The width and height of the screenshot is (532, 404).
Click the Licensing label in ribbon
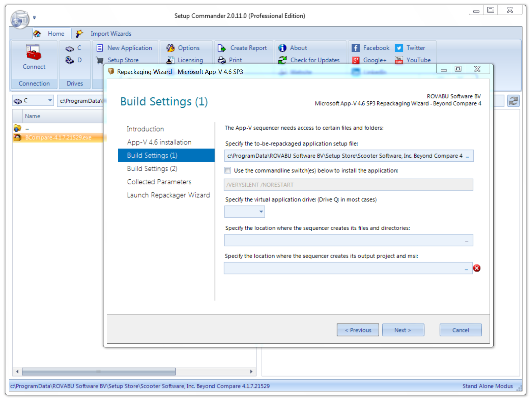coord(190,60)
